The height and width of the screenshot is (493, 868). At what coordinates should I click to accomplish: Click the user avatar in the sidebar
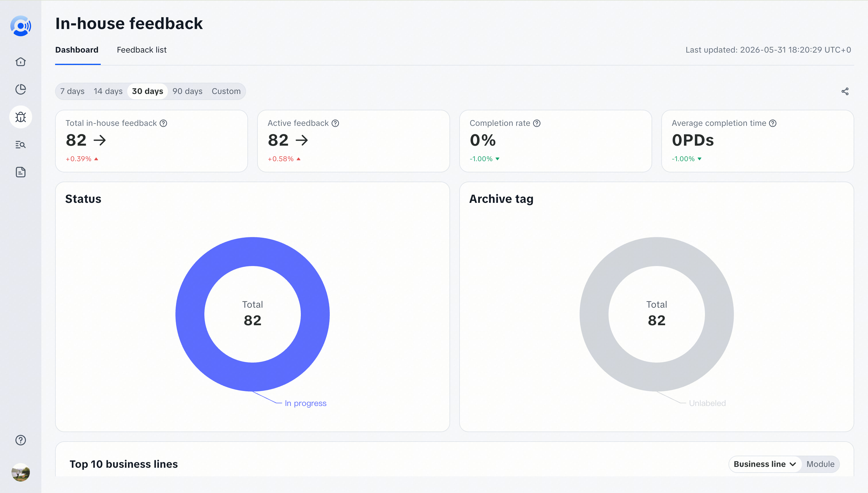coord(21,472)
